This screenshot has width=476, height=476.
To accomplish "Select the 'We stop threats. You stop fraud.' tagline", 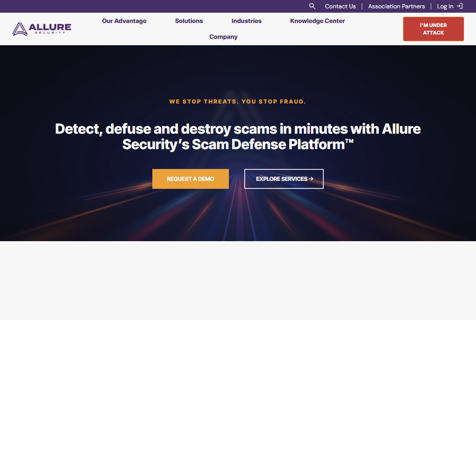I will [238, 102].
